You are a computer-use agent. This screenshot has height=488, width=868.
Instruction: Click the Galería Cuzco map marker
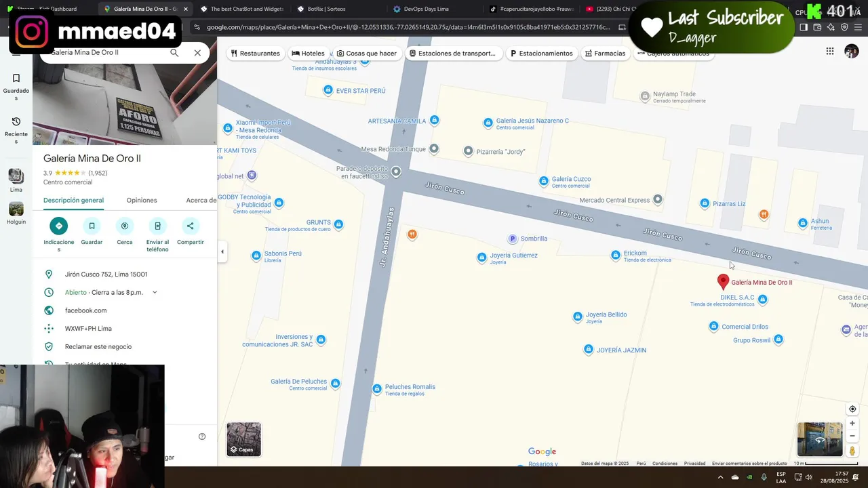pyautogui.click(x=543, y=181)
